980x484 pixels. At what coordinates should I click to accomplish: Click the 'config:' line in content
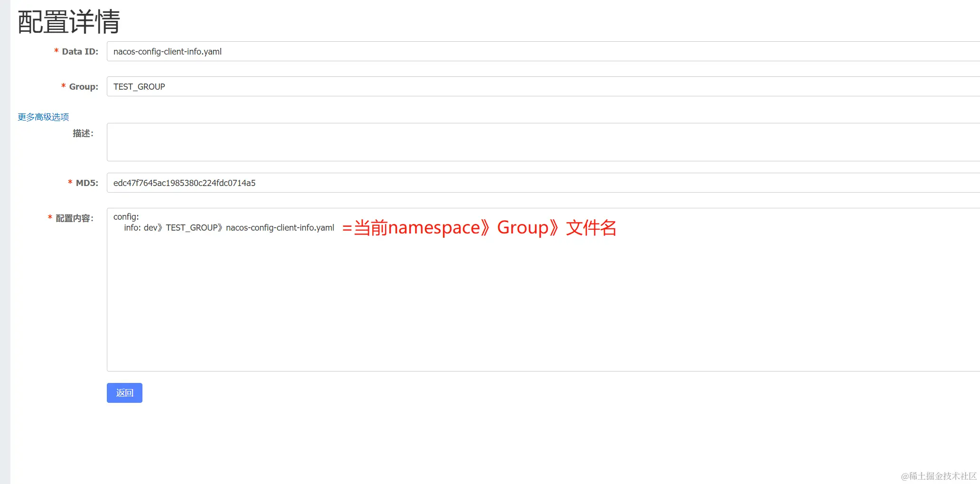click(x=126, y=217)
